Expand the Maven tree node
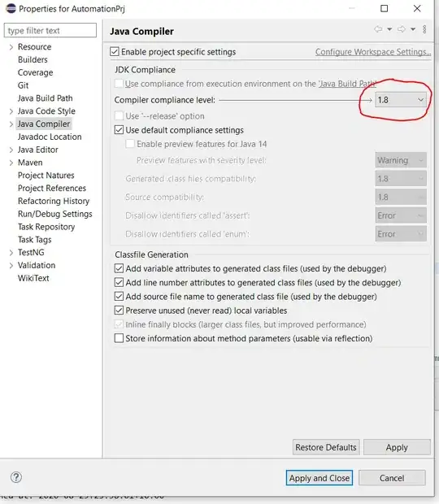439x504 pixels. [x=11, y=163]
